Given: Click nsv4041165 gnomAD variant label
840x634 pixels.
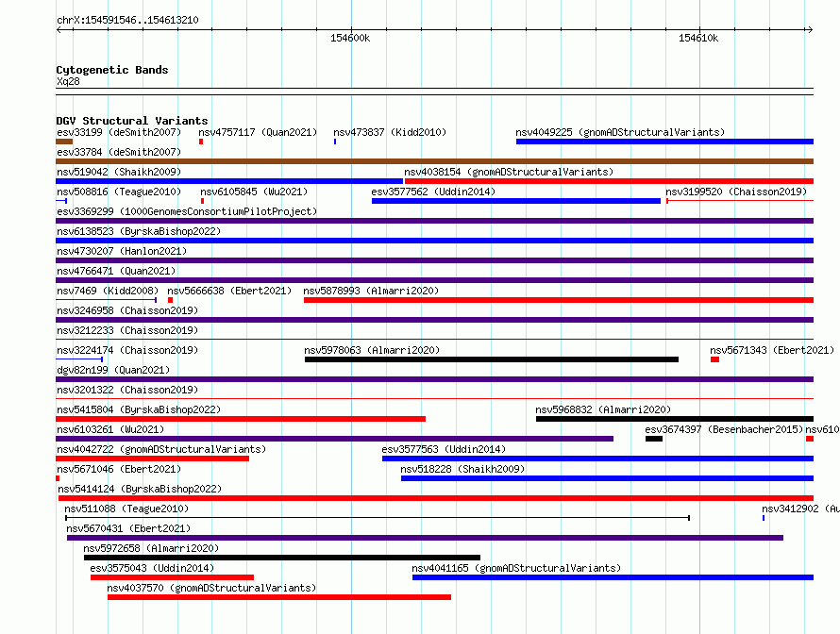Looking at the screenshot, I should (x=516, y=568).
